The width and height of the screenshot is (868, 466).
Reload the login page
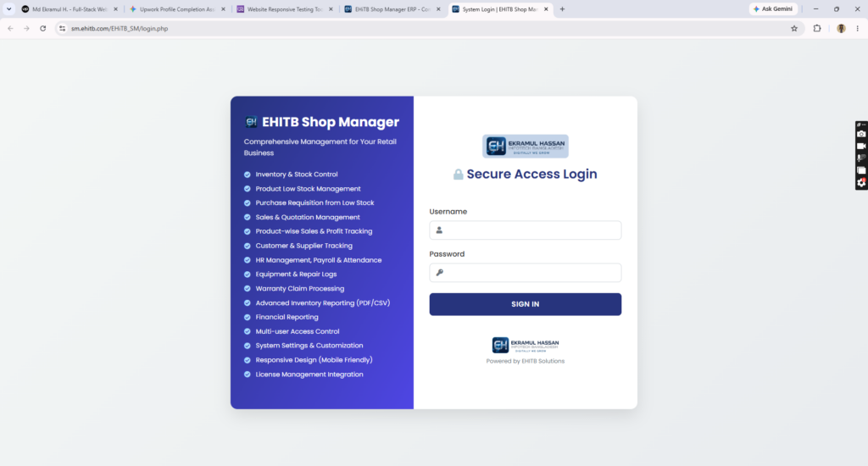pyautogui.click(x=42, y=28)
